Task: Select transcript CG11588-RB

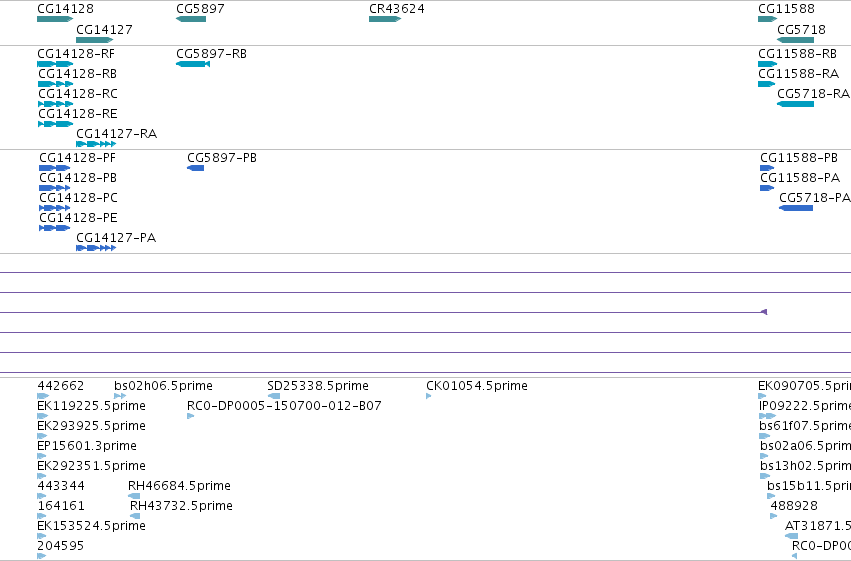Action: pos(767,64)
